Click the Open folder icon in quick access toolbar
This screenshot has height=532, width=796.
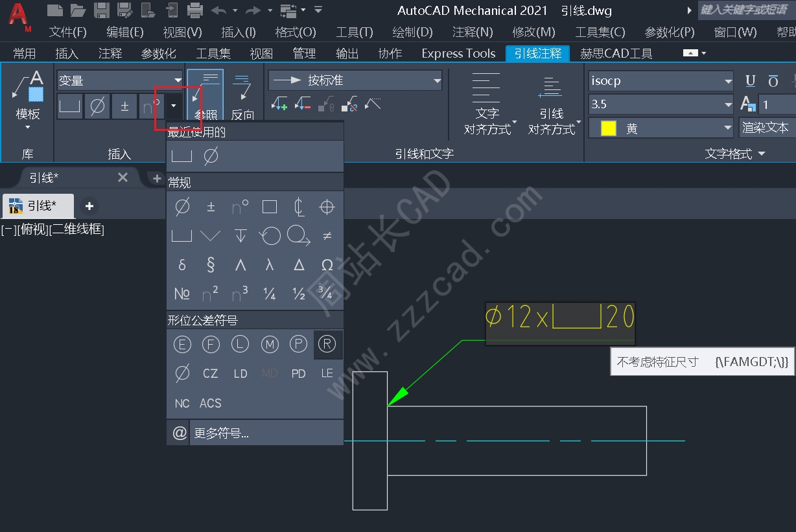click(x=78, y=10)
